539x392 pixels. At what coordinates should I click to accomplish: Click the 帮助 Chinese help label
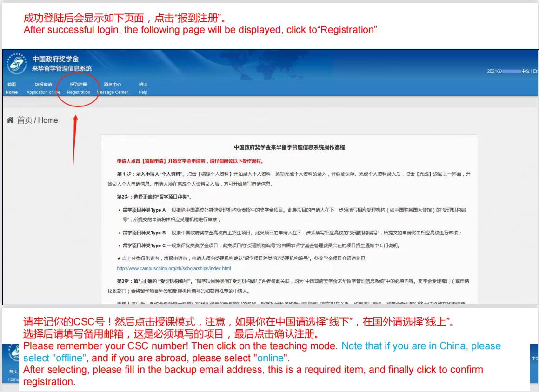click(x=142, y=85)
